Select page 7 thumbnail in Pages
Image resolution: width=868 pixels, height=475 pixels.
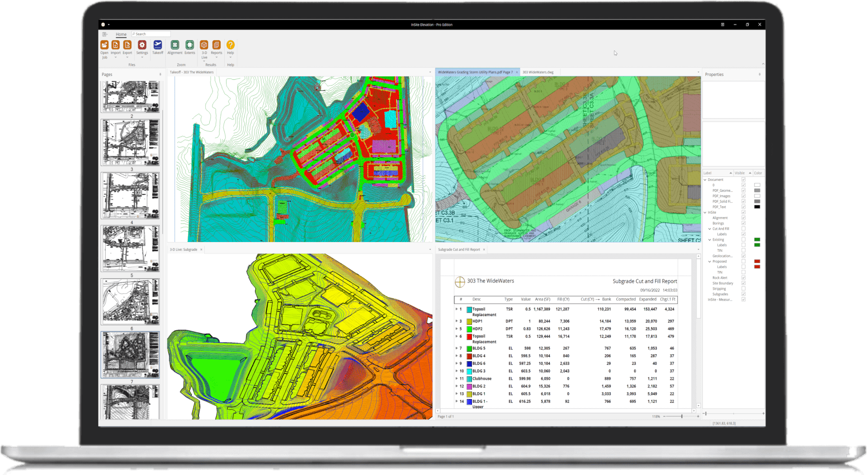coord(130,355)
